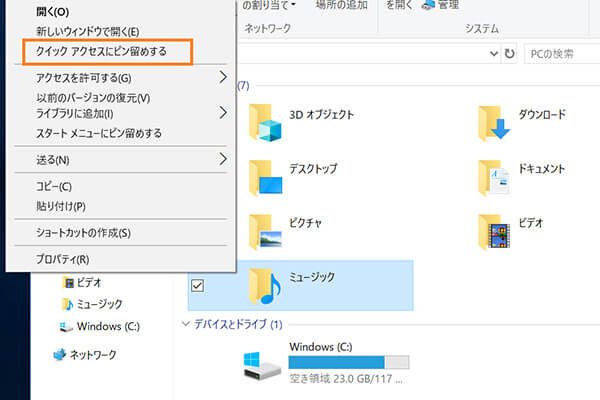Choose 開く(O) from context menu
The image size is (600, 400).
coord(121,11)
